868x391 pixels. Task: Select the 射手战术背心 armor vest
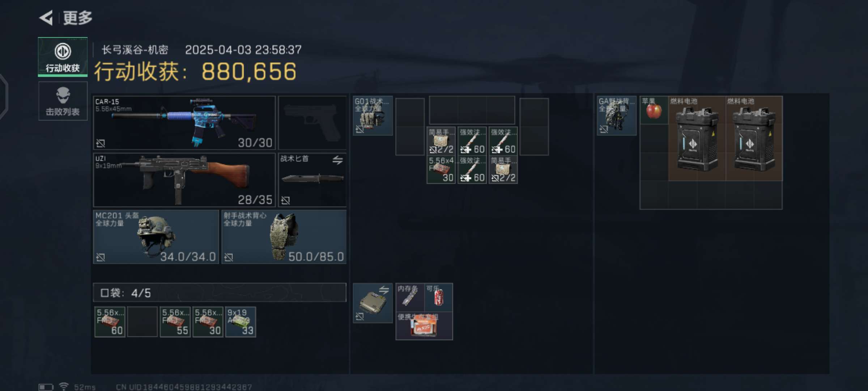tap(284, 237)
